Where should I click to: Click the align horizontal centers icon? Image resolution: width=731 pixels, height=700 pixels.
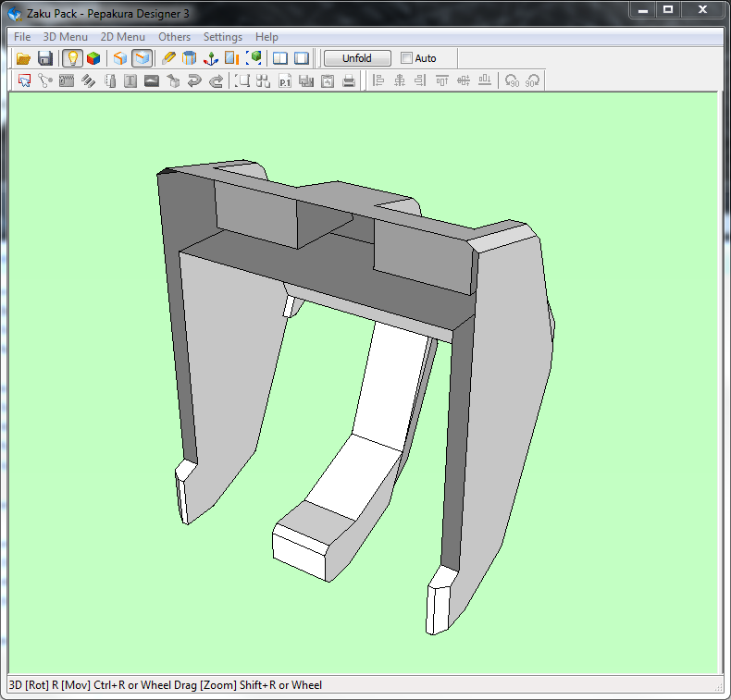pos(400,80)
